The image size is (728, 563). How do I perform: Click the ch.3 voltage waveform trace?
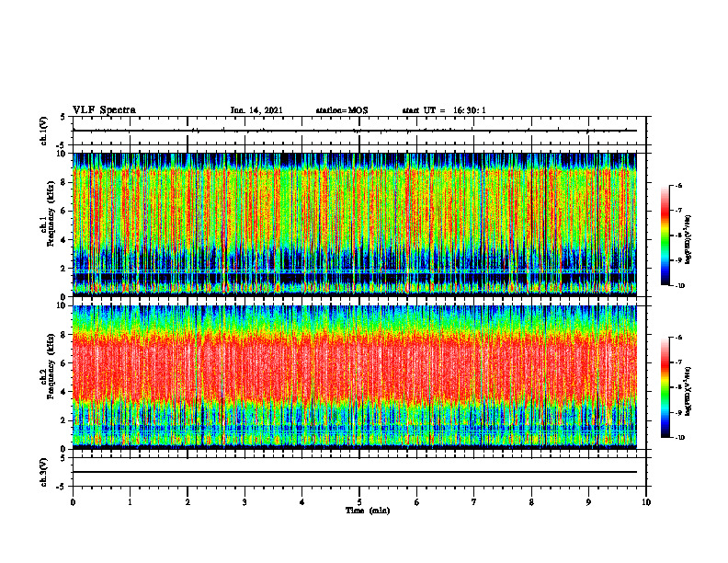coord(355,472)
